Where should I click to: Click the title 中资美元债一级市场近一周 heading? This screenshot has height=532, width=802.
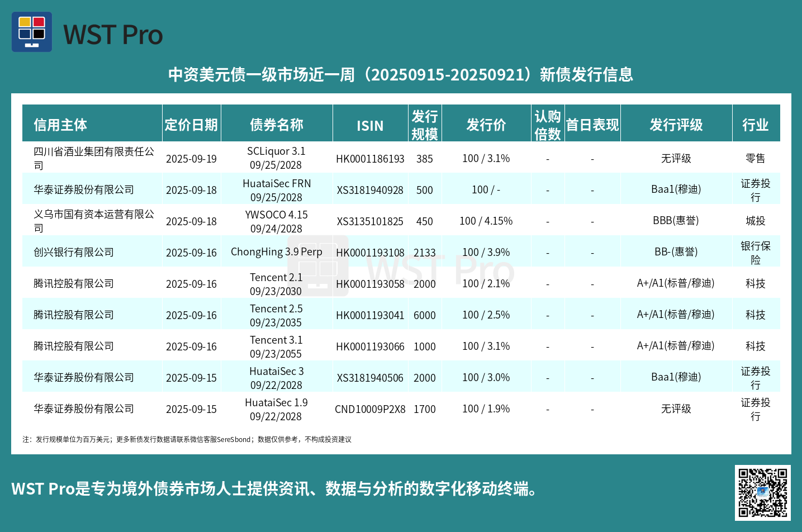coord(401,74)
